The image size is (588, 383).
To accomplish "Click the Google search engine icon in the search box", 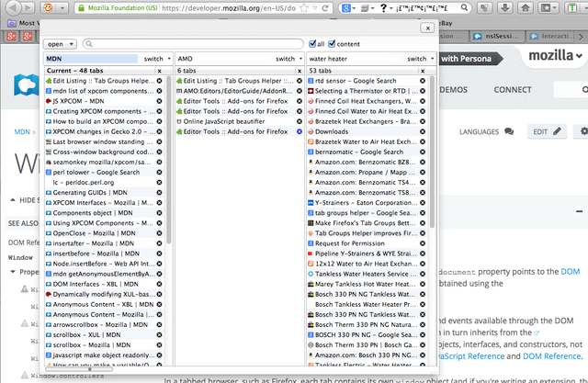I will coord(345,8).
